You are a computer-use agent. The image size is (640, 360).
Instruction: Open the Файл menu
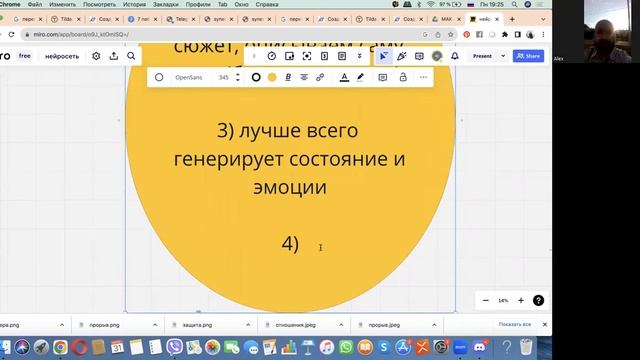(35, 4)
